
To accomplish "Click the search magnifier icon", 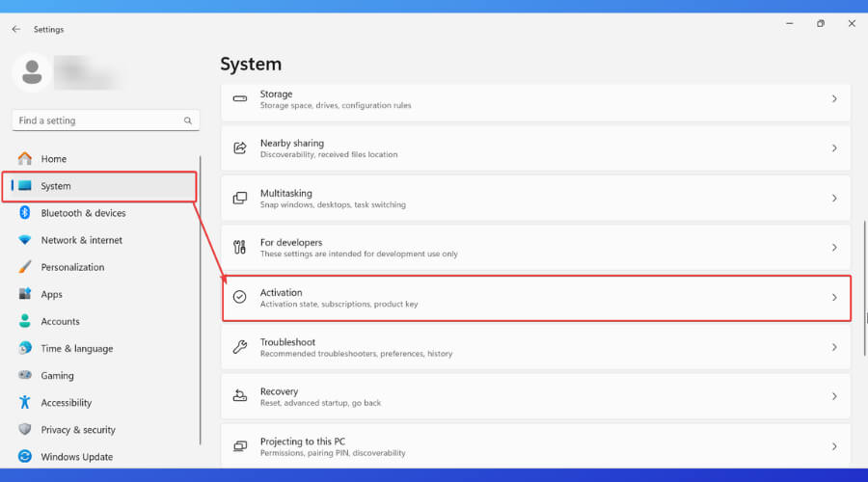I will tap(188, 120).
